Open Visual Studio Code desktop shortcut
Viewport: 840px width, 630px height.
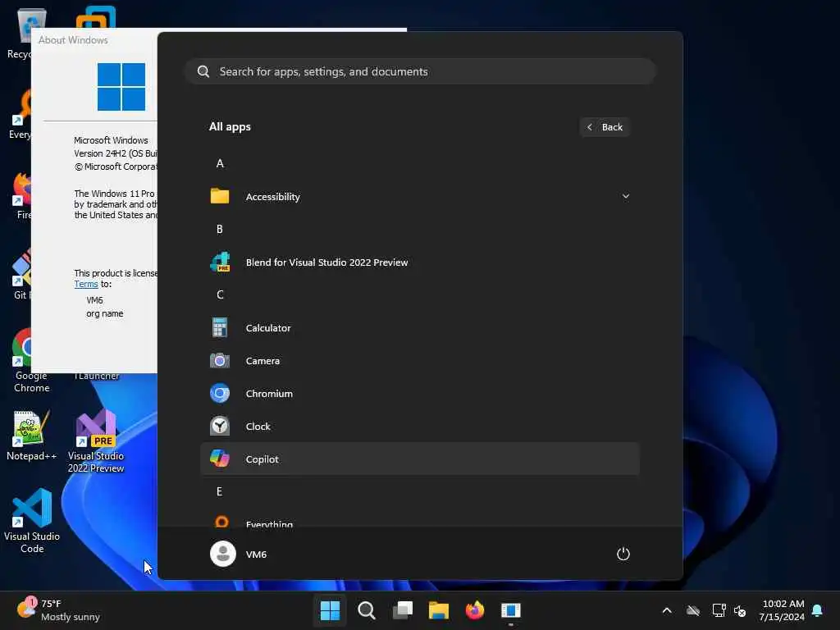[32, 521]
